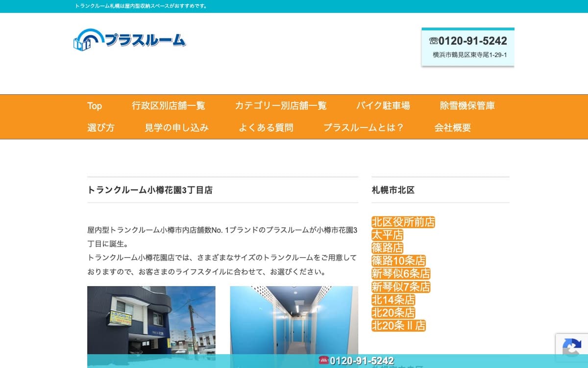588x368 pixels.
Task: Select 篠路10条店 link
Action: (x=399, y=261)
